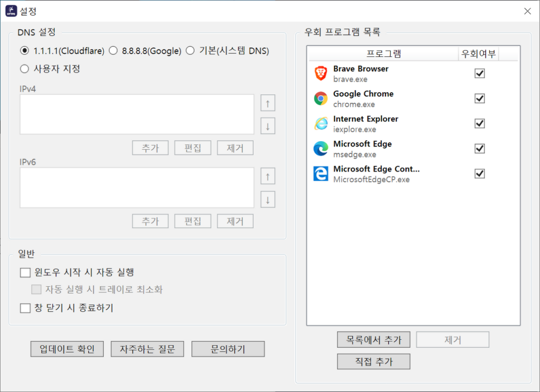
Task: Click the app logo in title bar
Action: pos(11,11)
